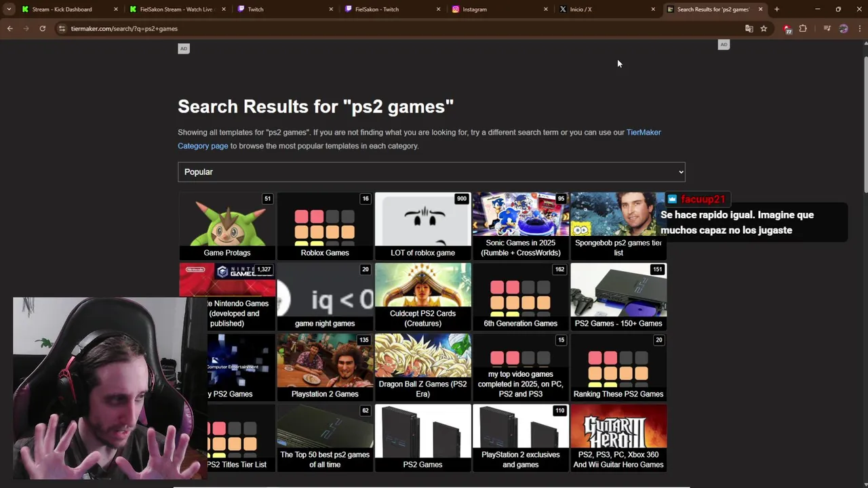Open Culdcept PS2 Cards (Creatures) template
The width and height of the screenshot is (868, 488).
(x=422, y=297)
